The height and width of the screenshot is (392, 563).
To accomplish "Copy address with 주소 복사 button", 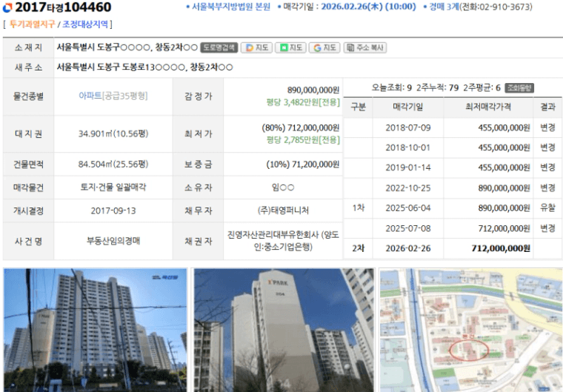I will click(364, 47).
